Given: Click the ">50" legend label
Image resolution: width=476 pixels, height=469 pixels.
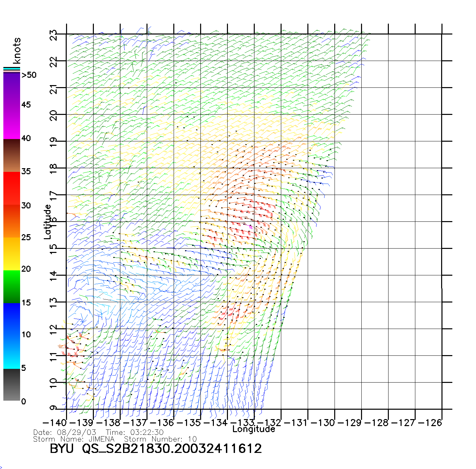Looking at the screenshot, I should pyautogui.click(x=29, y=75).
